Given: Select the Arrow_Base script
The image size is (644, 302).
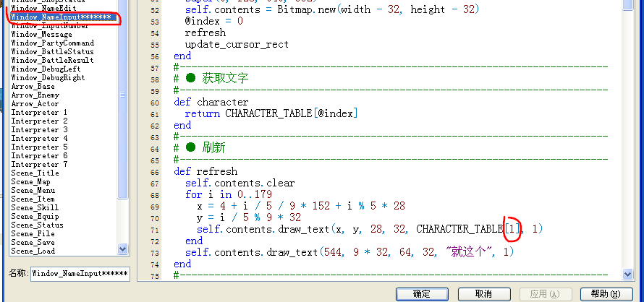Looking at the screenshot, I should coord(33,86).
